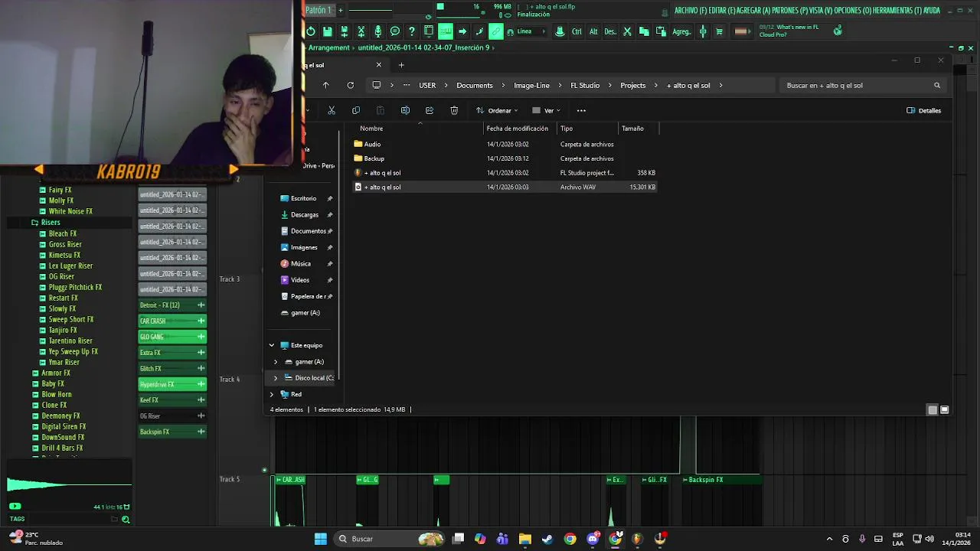Sort by Fecha de modificación column header
This screenshot has width=980, height=551.
[518, 129]
